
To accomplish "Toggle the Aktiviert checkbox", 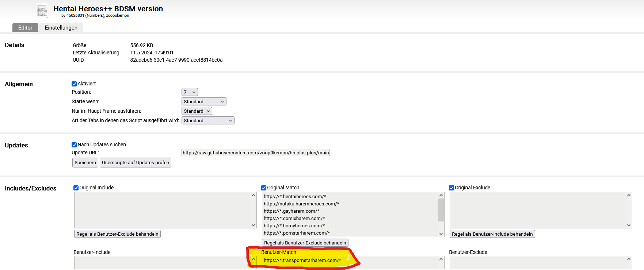I will click(74, 84).
